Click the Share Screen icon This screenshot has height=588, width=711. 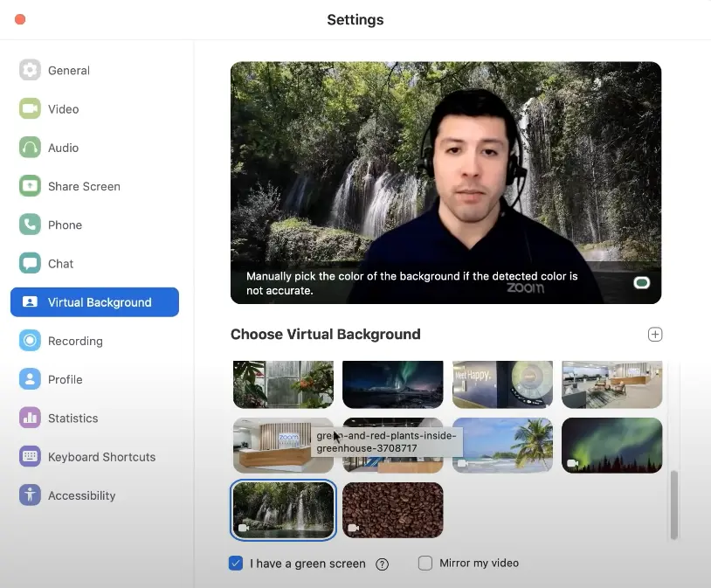point(30,186)
